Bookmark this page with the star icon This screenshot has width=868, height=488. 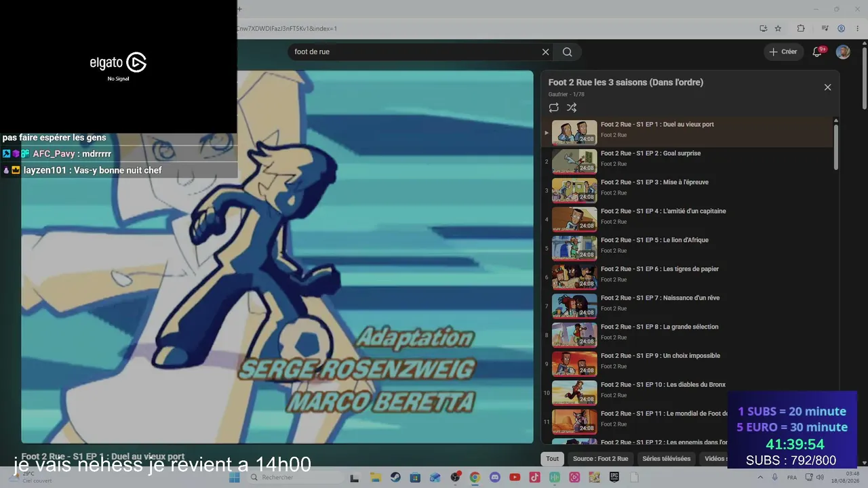click(778, 28)
